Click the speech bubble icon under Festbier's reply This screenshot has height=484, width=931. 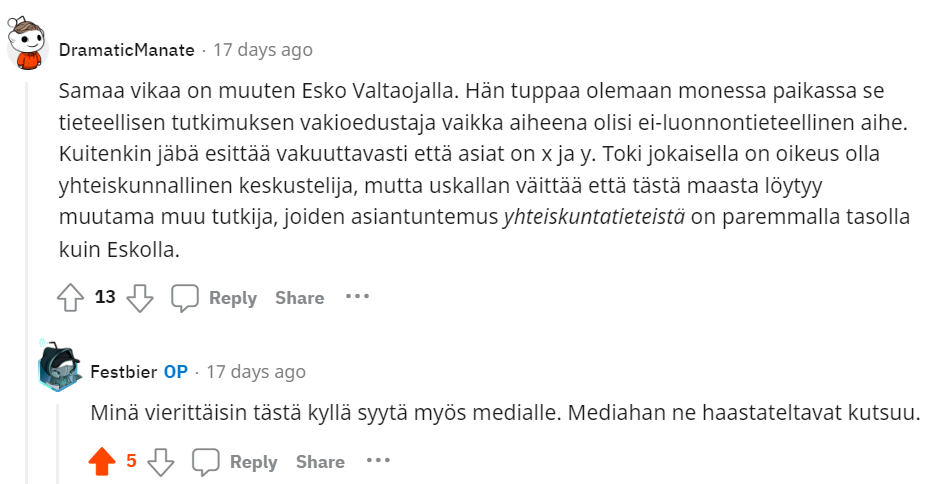point(206,461)
